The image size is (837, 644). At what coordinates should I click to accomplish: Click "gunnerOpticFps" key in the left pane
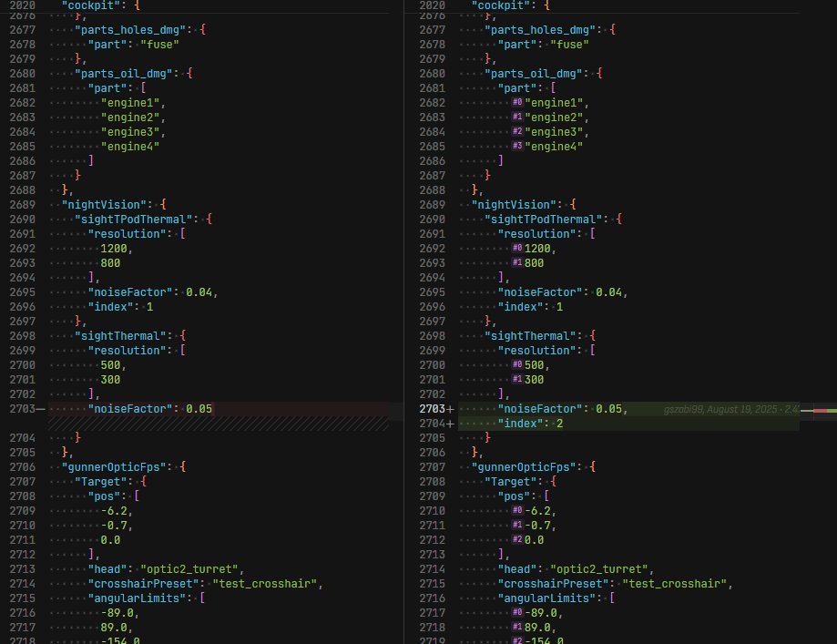point(114,467)
